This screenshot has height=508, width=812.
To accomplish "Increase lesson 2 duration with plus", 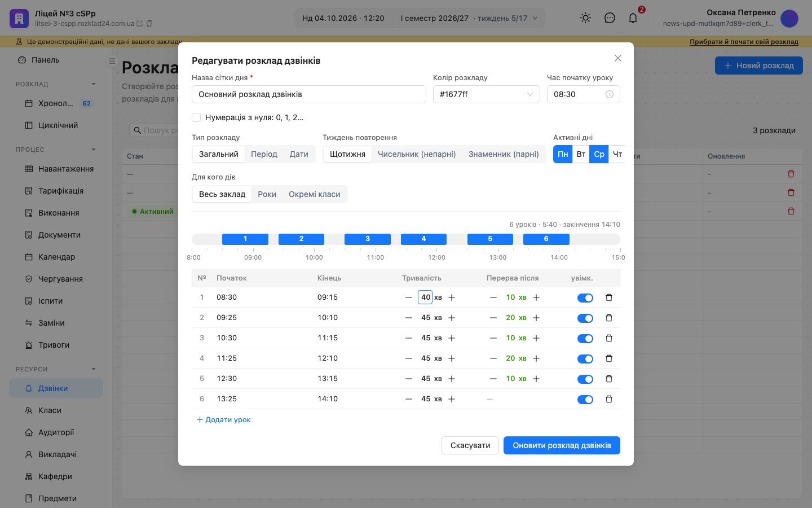I will point(452,318).
